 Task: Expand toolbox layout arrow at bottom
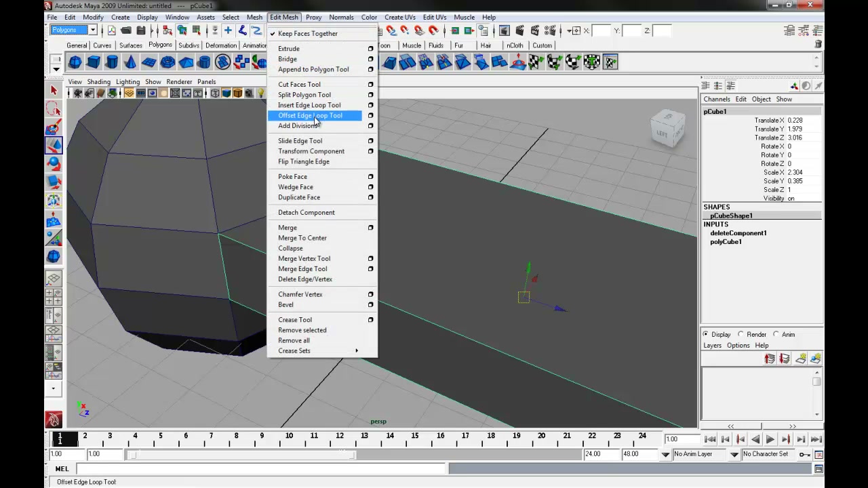[x=54, y=388]
